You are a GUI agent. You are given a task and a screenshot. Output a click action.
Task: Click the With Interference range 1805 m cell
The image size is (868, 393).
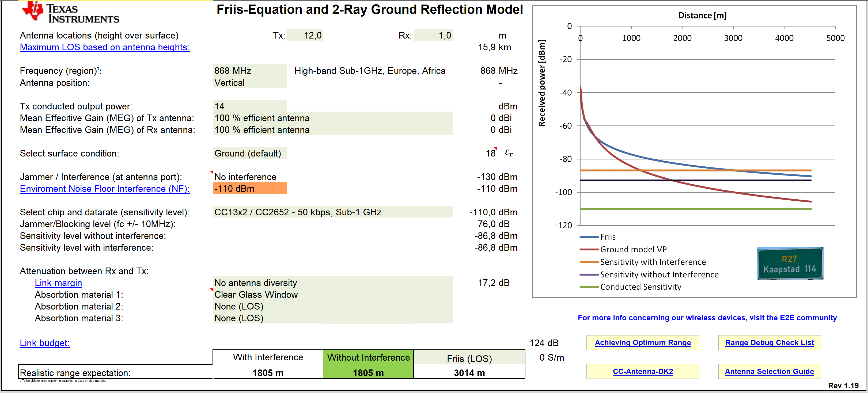(268, 373)
